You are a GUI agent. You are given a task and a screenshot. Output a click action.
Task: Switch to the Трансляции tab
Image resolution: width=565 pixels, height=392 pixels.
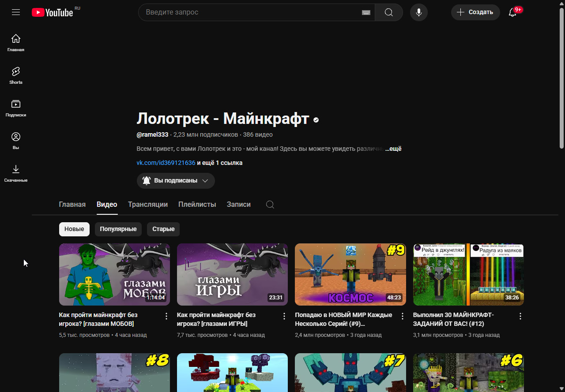[148, 205]
